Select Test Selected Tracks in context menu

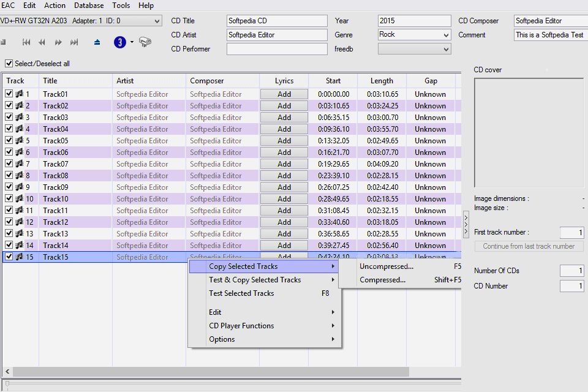click(x=241, y=293)
